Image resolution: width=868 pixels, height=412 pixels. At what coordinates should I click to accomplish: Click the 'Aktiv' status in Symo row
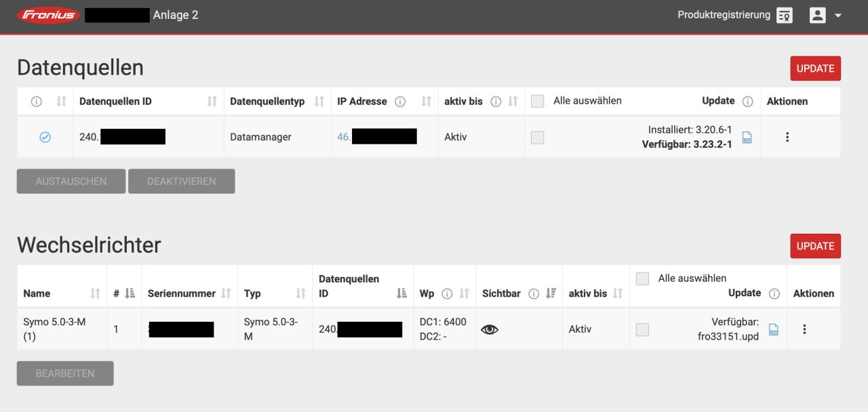pyautogui.click(x=580, y=329)
